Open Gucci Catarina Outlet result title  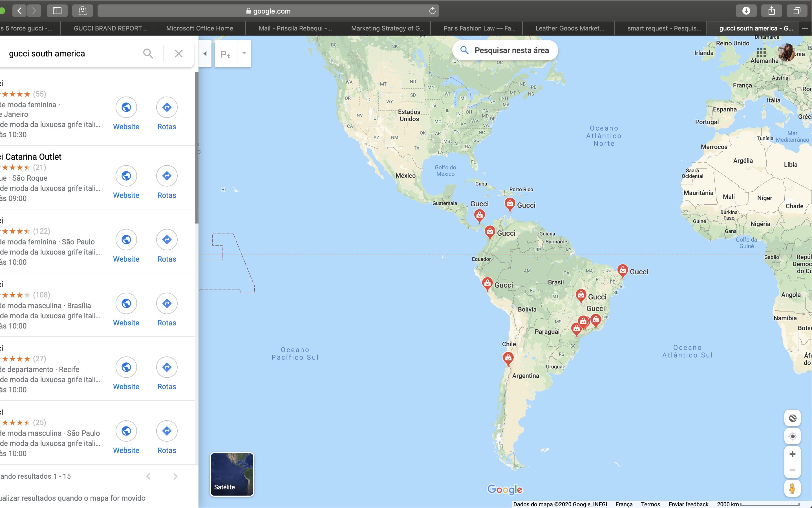pyautogui.click(x=31, y=157)
